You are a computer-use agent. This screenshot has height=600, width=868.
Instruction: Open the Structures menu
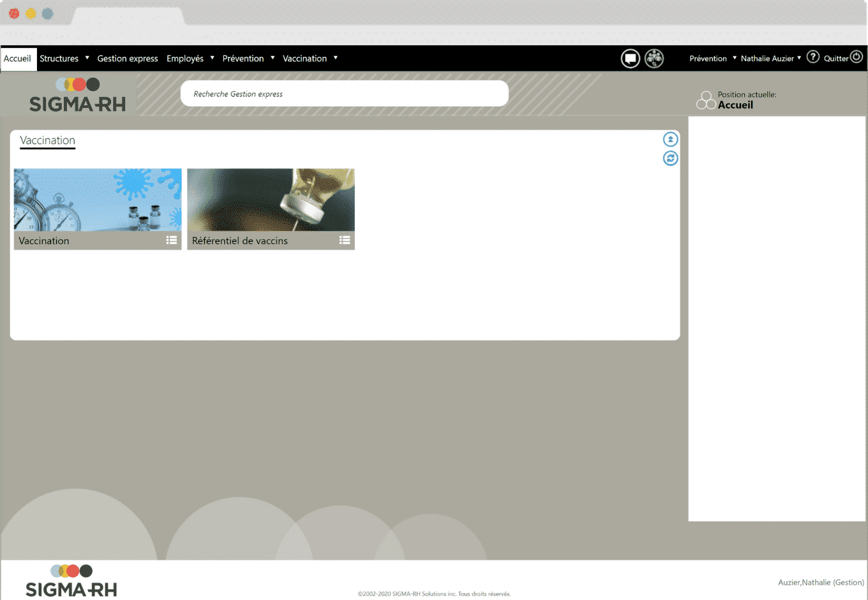click(59, 59)
